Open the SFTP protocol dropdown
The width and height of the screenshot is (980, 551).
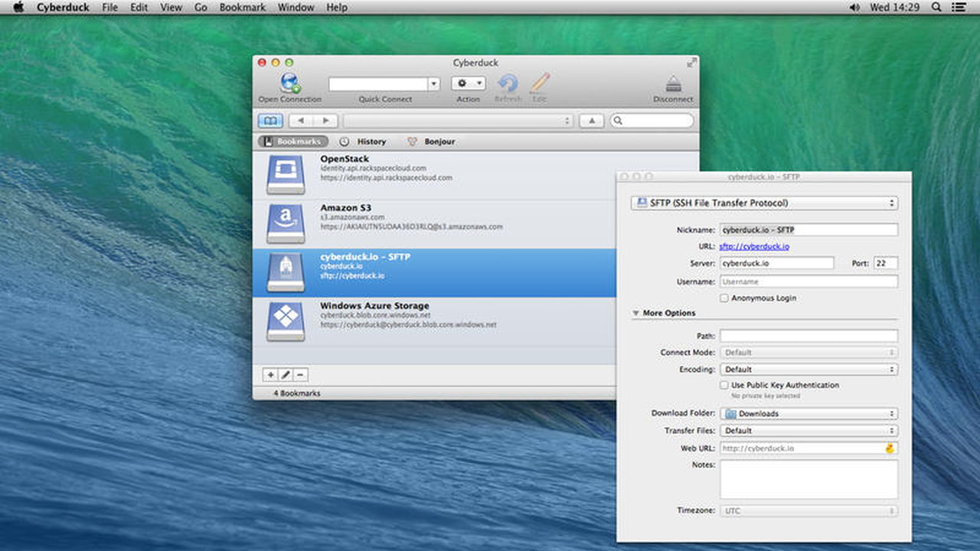(x=764, y=203)
